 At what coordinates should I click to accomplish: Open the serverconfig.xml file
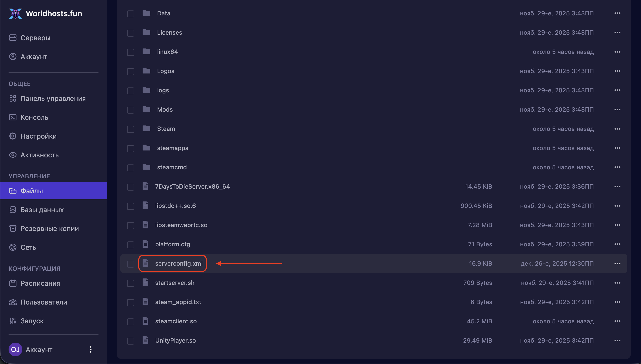click(x=179, y=263)
